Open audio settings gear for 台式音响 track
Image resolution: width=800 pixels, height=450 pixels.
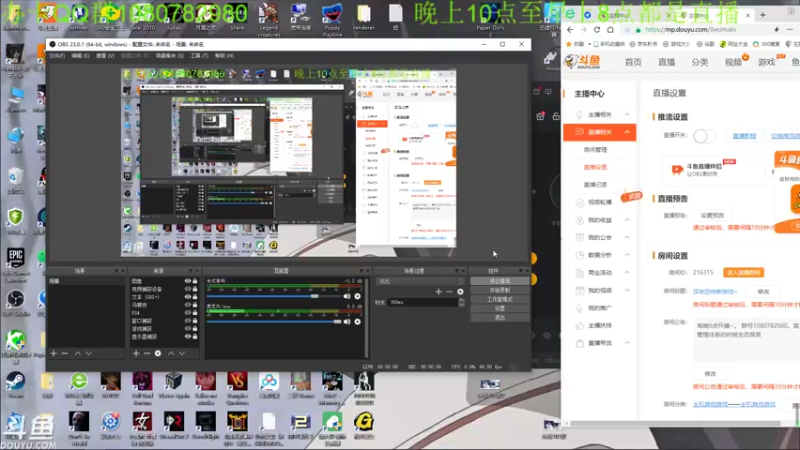(358, 296)
